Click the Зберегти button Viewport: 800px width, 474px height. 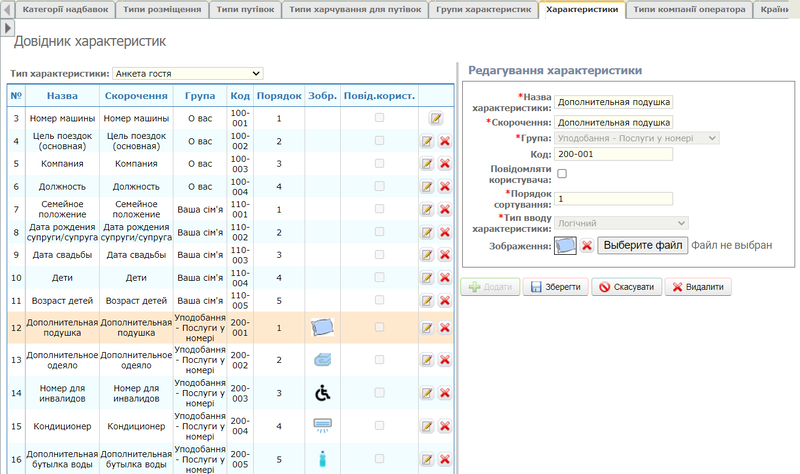(x=554, y=287)
